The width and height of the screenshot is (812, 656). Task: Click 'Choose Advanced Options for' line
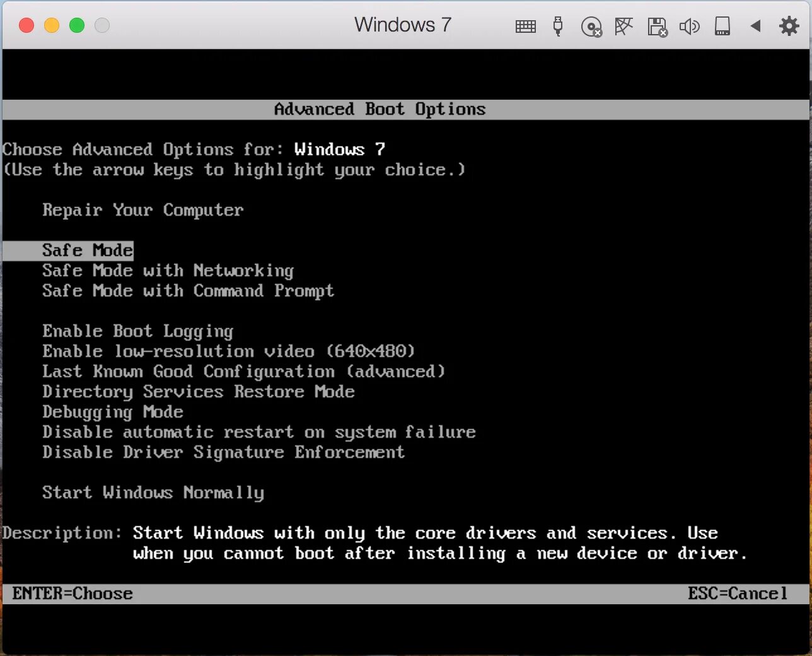pos(194,149)
